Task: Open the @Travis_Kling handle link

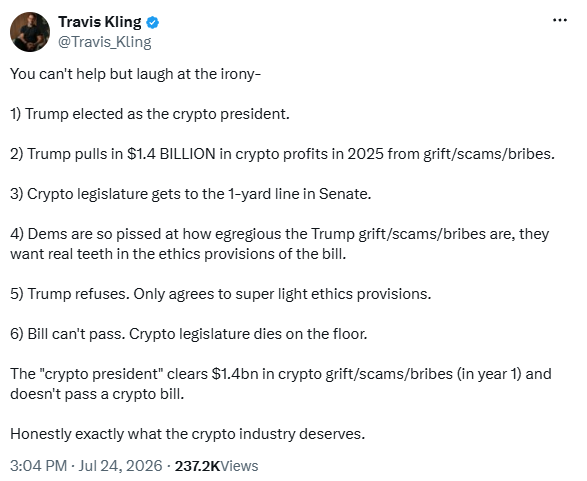Action: point(105,42)
